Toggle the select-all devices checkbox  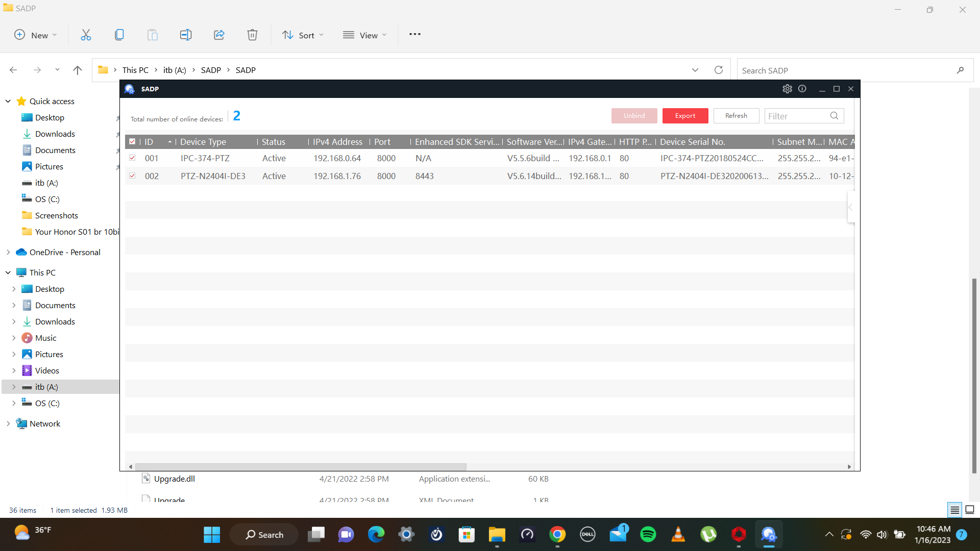132,142
